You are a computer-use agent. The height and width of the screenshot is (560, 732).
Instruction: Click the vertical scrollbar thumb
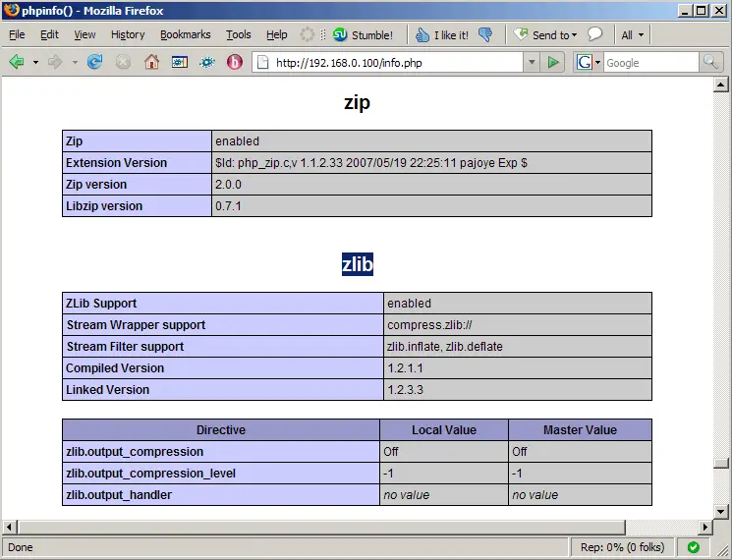[721, 464]
